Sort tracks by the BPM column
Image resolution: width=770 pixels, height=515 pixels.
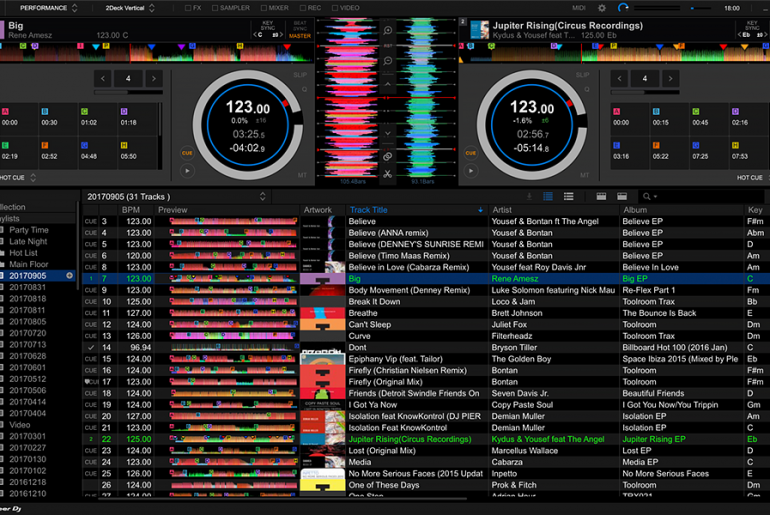point(131,210)
